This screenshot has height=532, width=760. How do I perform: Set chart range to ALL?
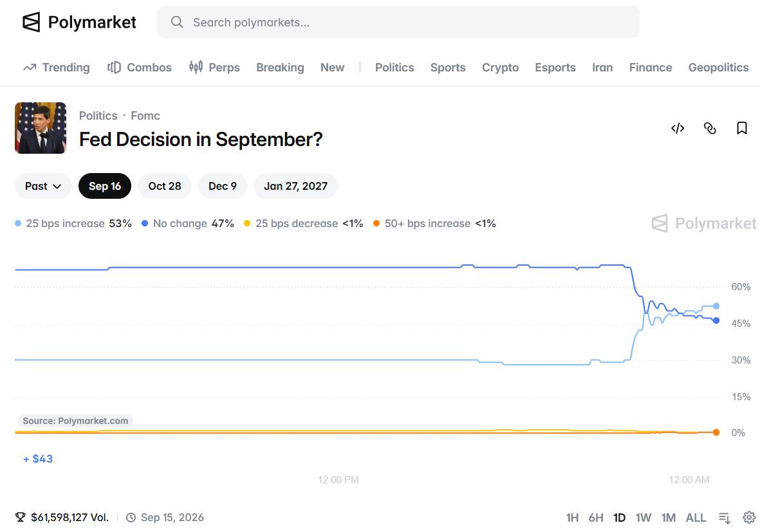tap(696, 517)
